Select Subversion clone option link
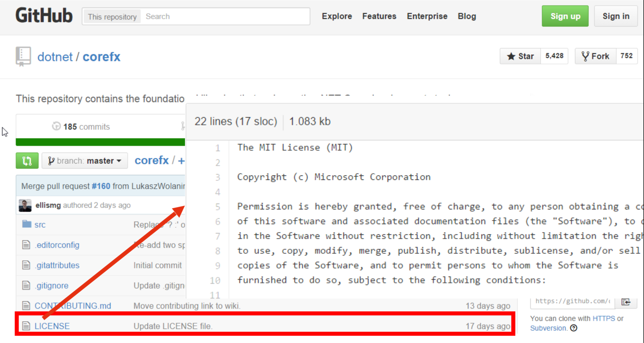The width and height of the screenshot is (644, 343). 548,328
